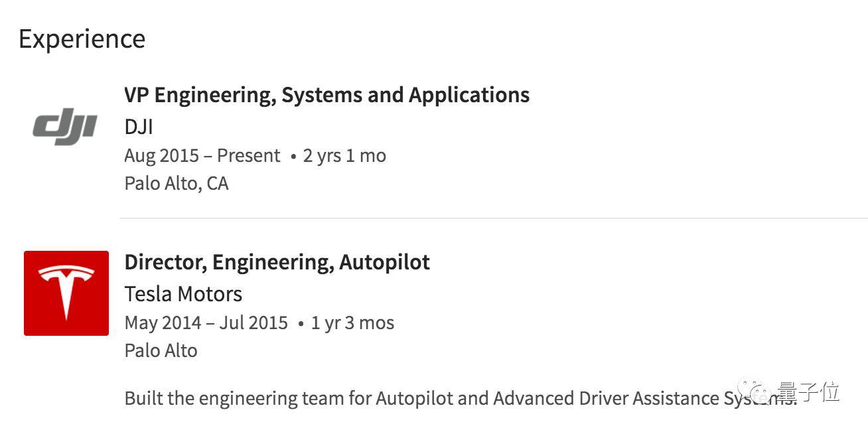Select the words Advanced Driver Assistance in description
Image resolution: width=868 pixels, height=430 pixels.
607,398
